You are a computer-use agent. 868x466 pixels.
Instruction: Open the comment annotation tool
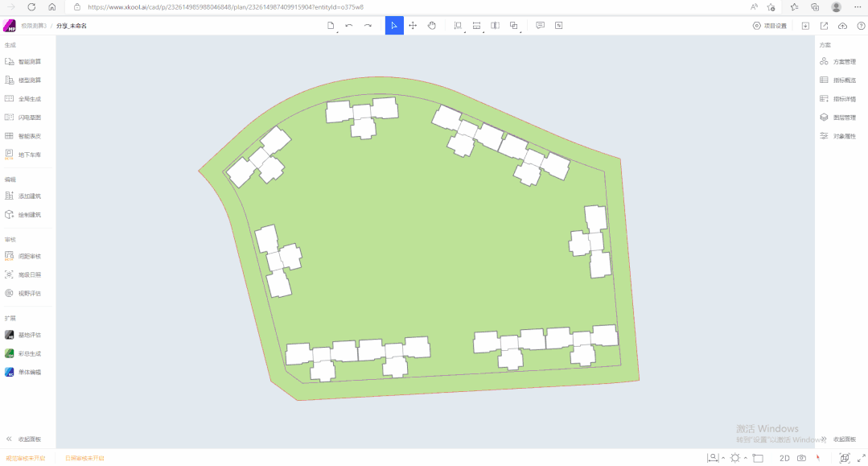tap(540, 26)
